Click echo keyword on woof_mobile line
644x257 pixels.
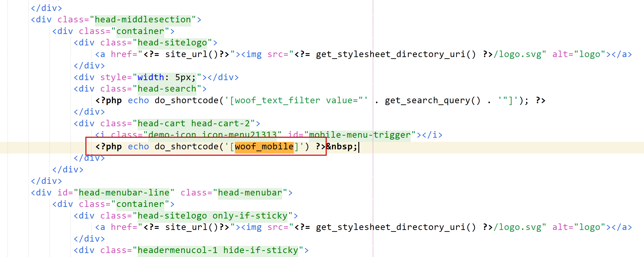pyautogui.click(x=138, y=147)
